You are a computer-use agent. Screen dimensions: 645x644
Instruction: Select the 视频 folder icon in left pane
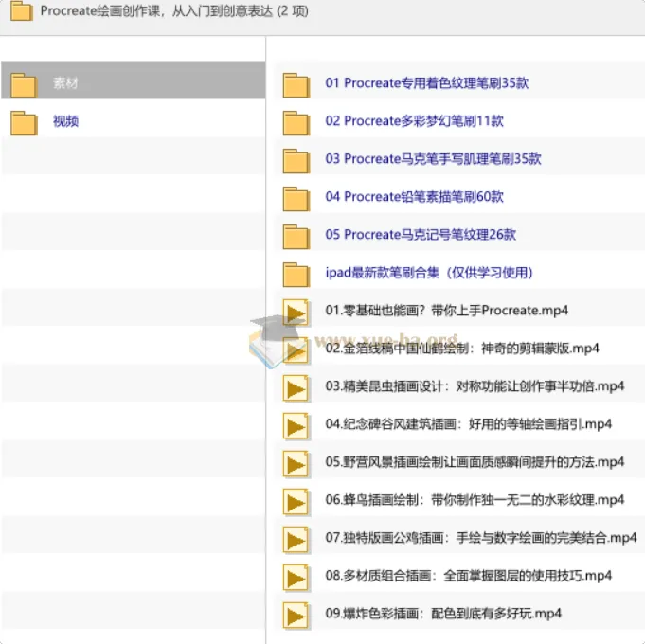24,123
